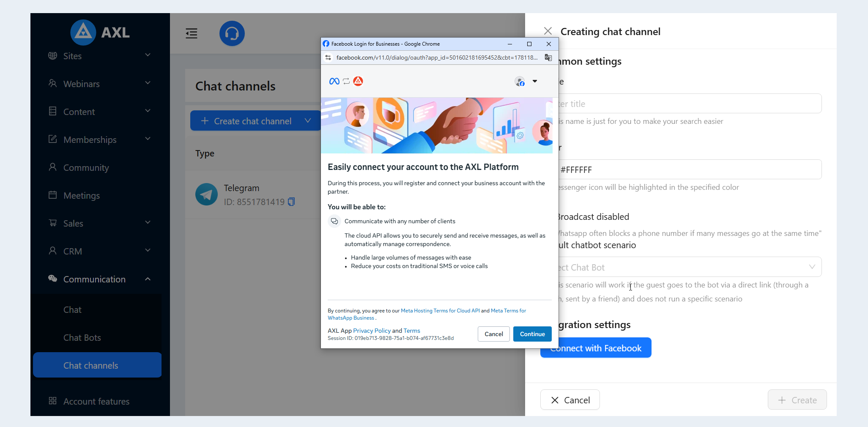Click the Create chat channel button label
Viewport: 868px width, 427px height.
252,121
